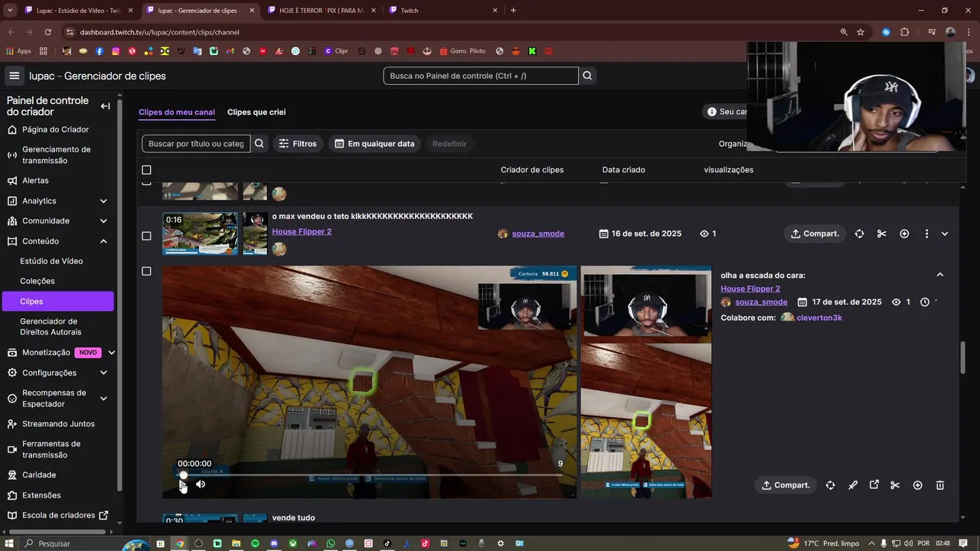Click Compart. button under the expanded clip

tap(786, 485)
